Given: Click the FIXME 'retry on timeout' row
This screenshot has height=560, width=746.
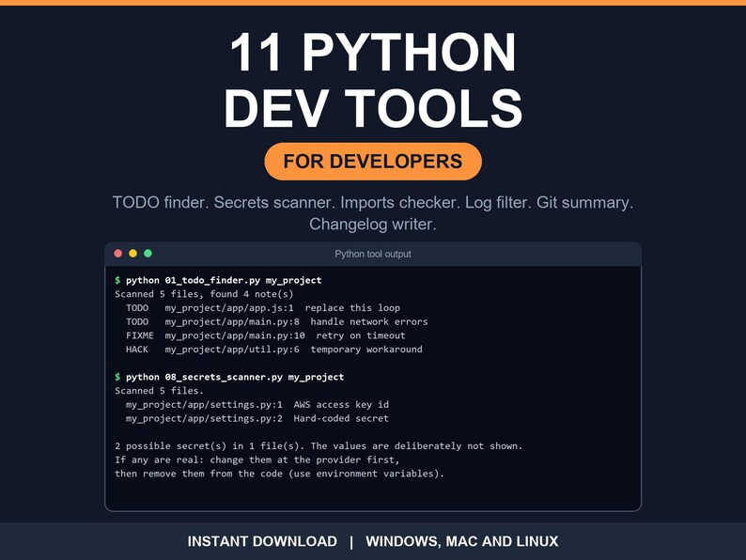Looking at the screenshot, I should click(266, 335).
